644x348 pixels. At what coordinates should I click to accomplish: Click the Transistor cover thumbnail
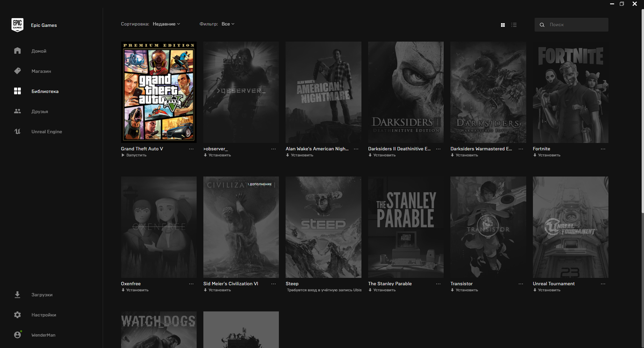coord(488,227)
